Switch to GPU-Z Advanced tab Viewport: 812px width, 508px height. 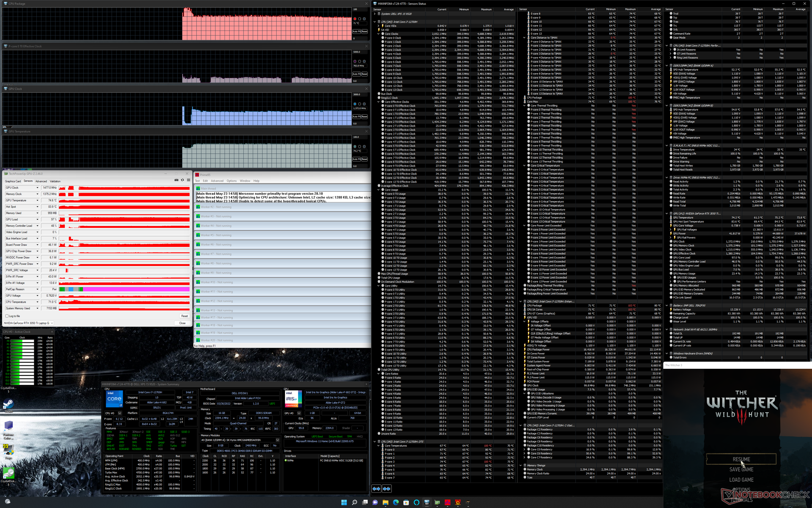[41, 181]
